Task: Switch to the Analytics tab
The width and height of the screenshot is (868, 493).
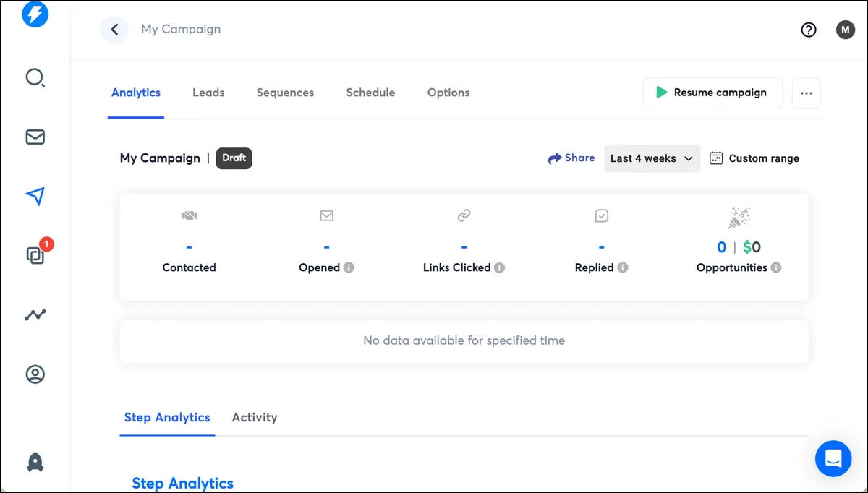Action: tap(136, 93)
